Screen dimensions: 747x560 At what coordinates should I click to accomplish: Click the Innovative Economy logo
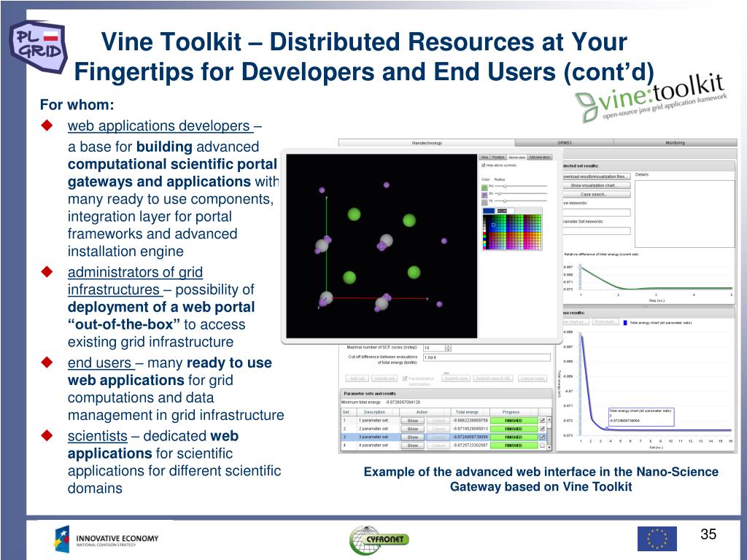point(107,539)
